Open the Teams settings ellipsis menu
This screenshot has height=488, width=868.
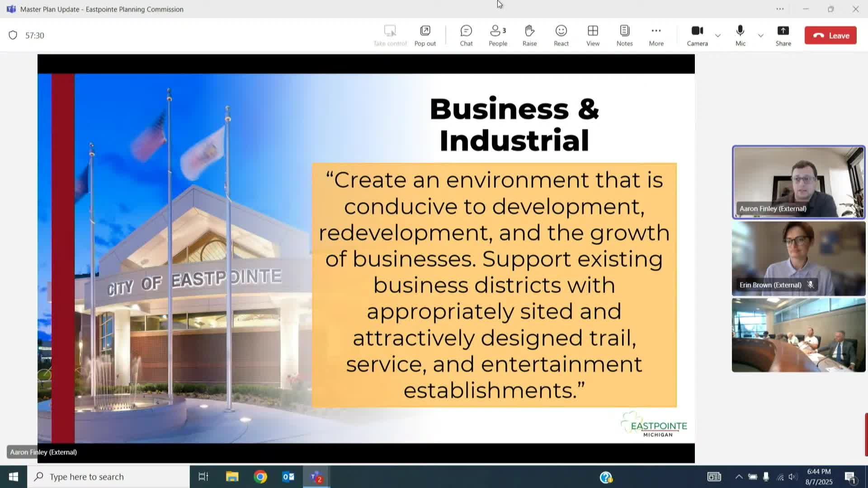click(x=780, y=9)
